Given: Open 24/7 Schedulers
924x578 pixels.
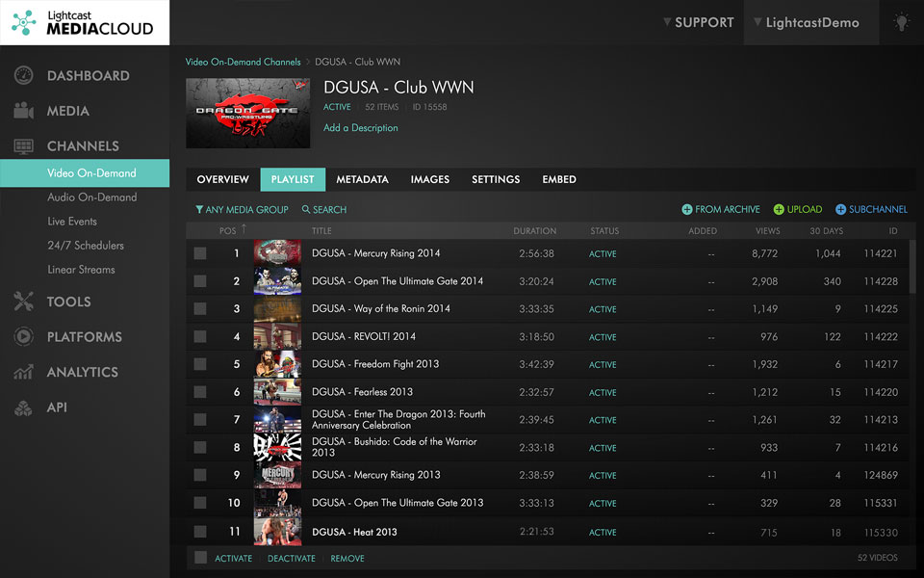Looking at the screenshot, I should (x=86, y=246).
